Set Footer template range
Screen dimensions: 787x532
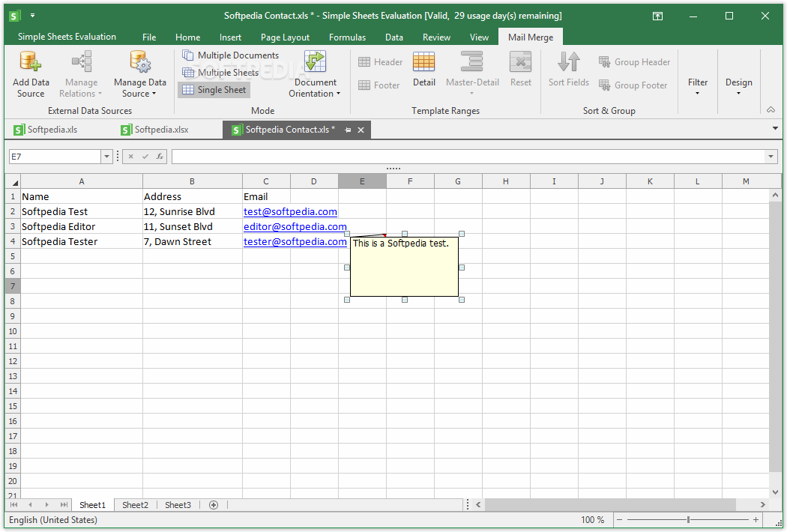(379, 85)
